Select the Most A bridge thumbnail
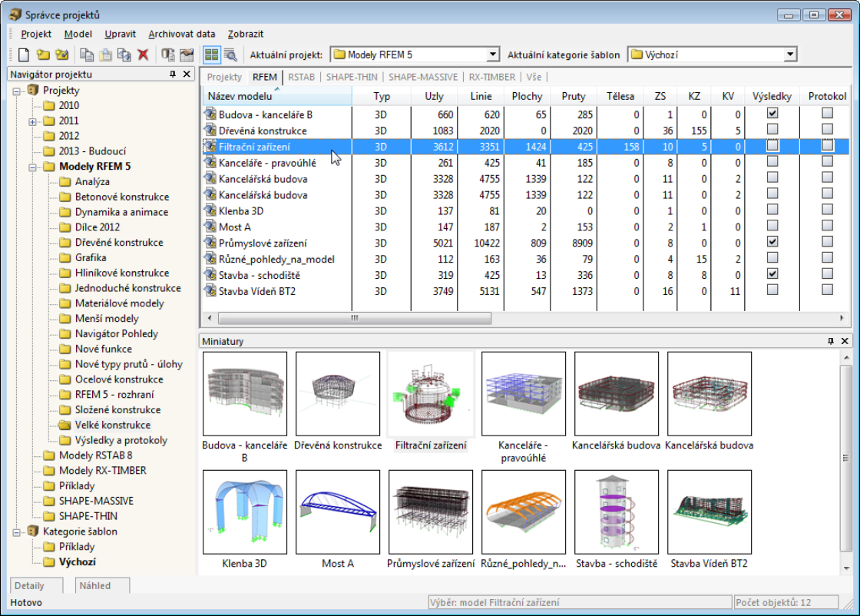This screenshot has width=860, height=616. click(x=338, y=512)
